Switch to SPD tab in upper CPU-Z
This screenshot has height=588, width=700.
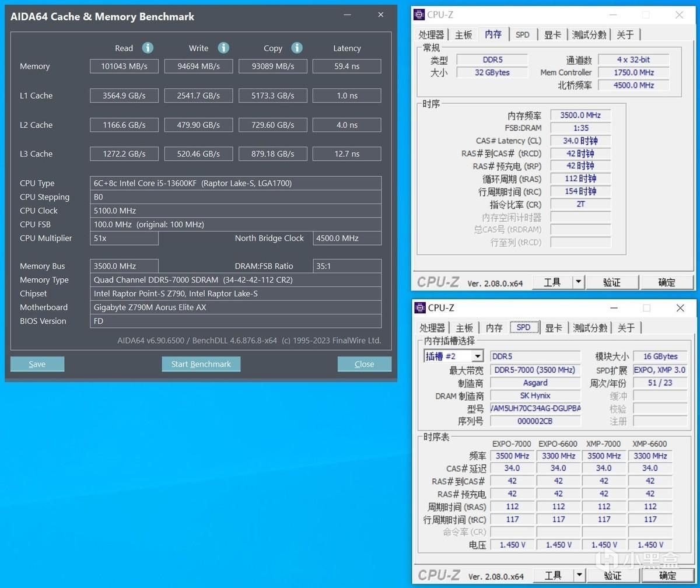pyautogui.click(x=523, y=35)
